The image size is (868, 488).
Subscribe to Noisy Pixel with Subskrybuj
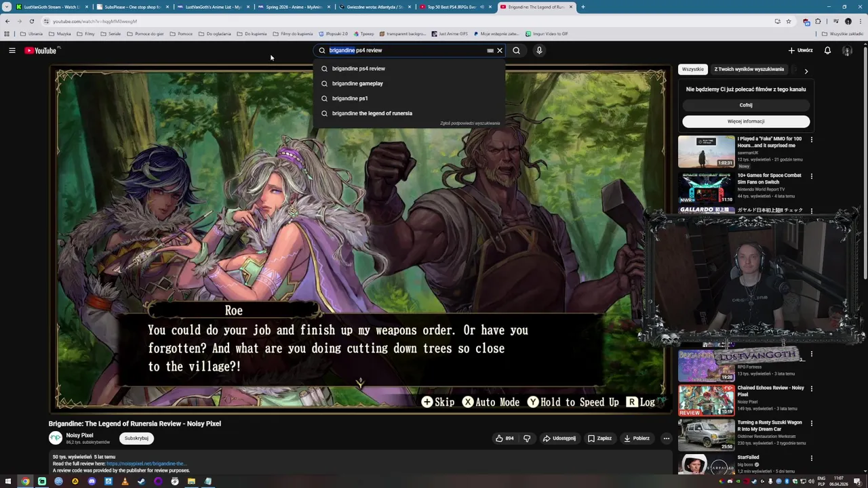tap(136, 439)
